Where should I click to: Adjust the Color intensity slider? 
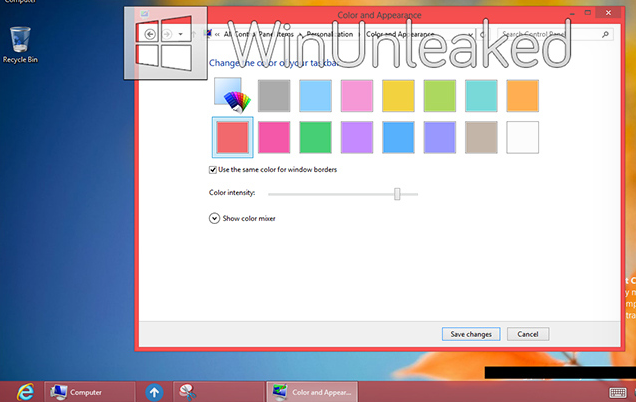pyautogui.click(x=397, y=193)
